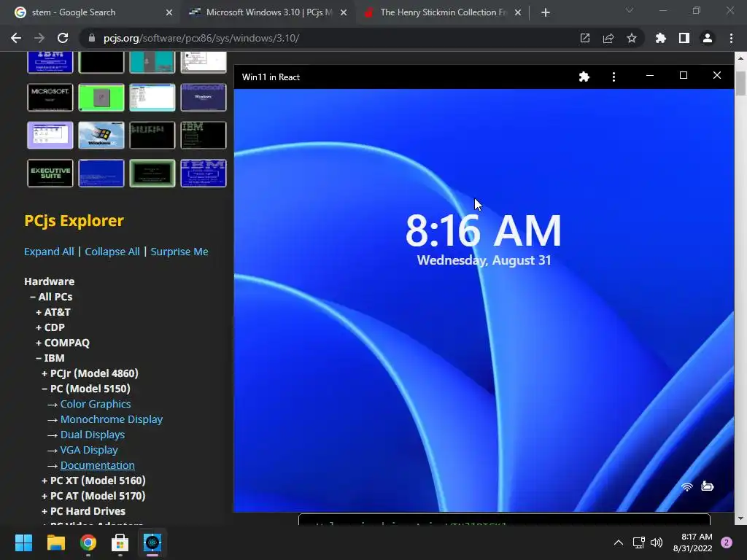This screenshot has height=560, width=747.
Task: Open the VGA Display link
Action: (89, 449)
